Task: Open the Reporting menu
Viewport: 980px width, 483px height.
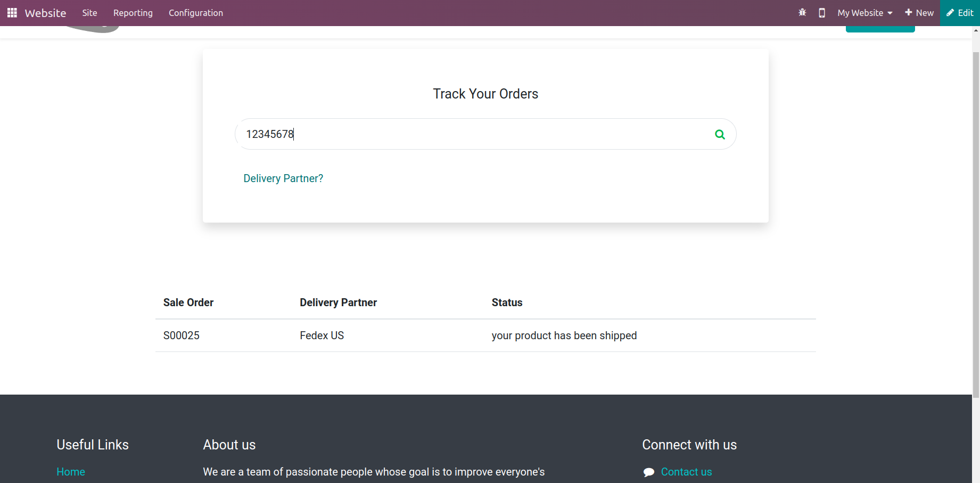Action: (x=133, y=13)
